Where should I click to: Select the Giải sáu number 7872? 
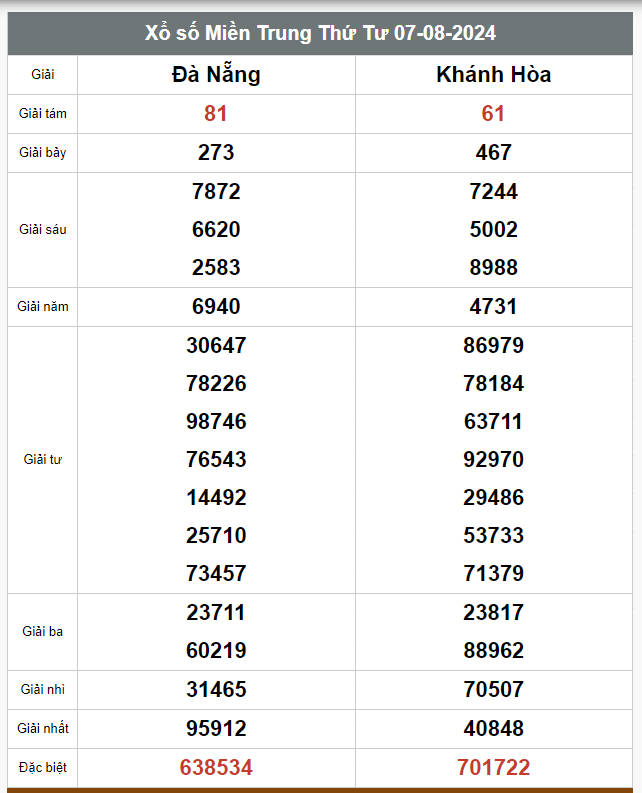tap(216, 191)
